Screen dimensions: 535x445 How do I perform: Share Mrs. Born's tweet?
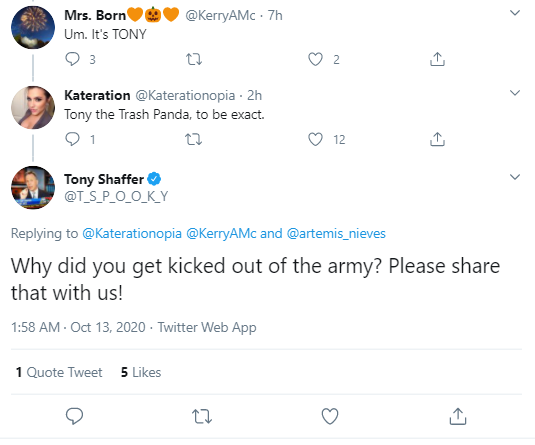[x=437, y=59]
